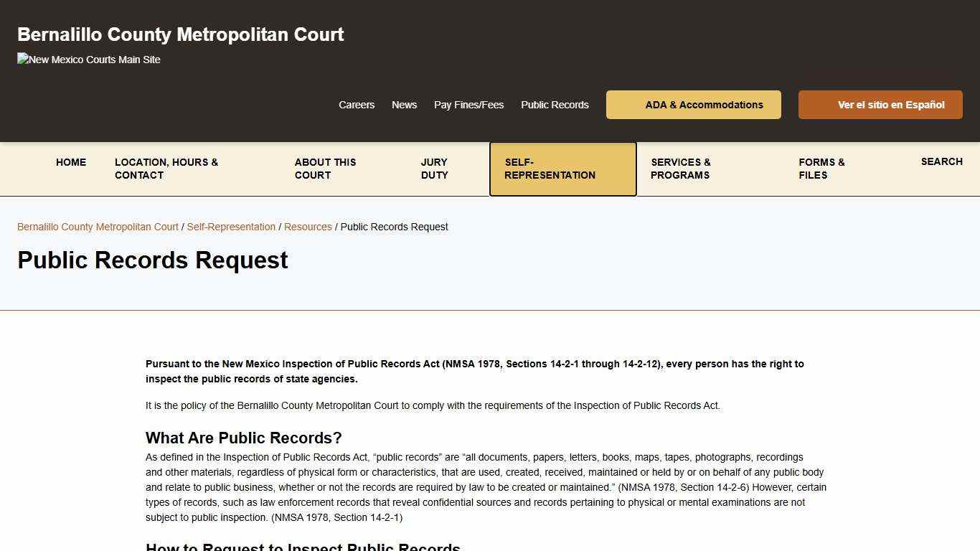Return to Bernalillo County Metropolitan Court home via breadcrumb

(98, 227)
